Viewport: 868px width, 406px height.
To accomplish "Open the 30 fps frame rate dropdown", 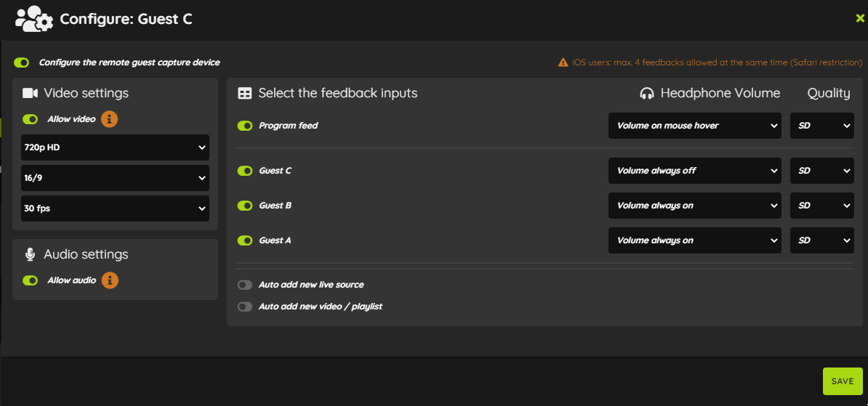I will tap(115, 208).
